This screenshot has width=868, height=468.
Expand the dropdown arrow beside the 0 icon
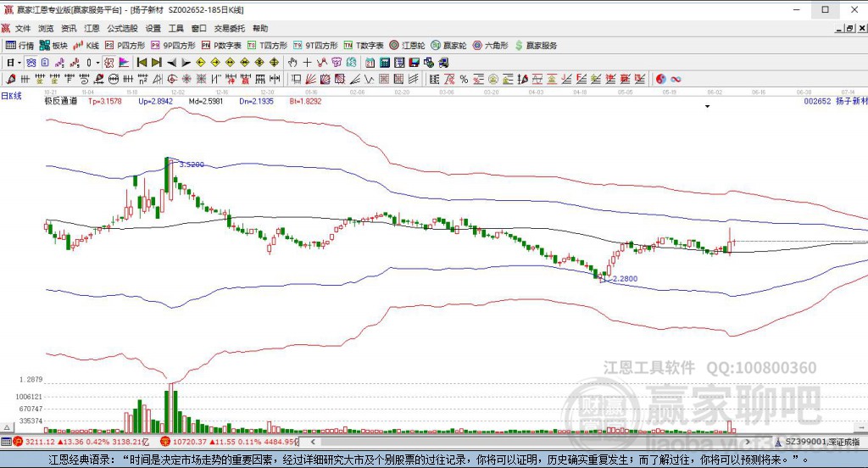click(98, 63)
